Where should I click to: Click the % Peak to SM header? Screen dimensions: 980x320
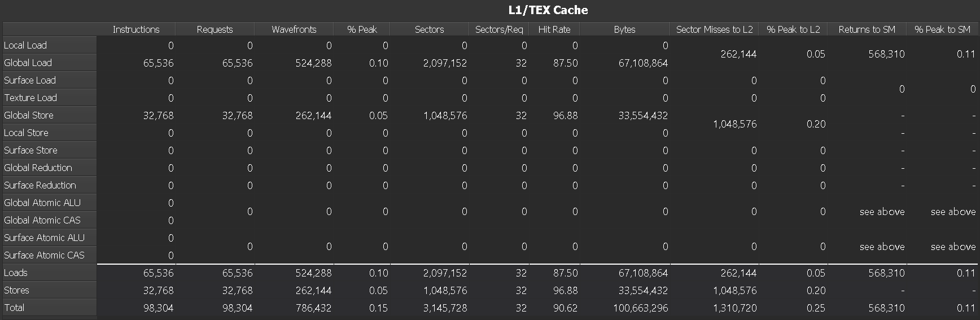(x=942, y=29)
